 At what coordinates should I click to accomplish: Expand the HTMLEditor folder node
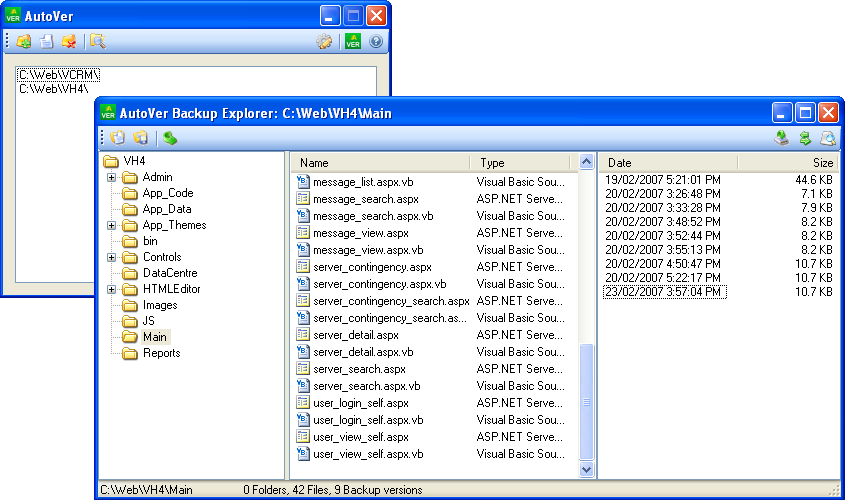click(x=111, y=290)
